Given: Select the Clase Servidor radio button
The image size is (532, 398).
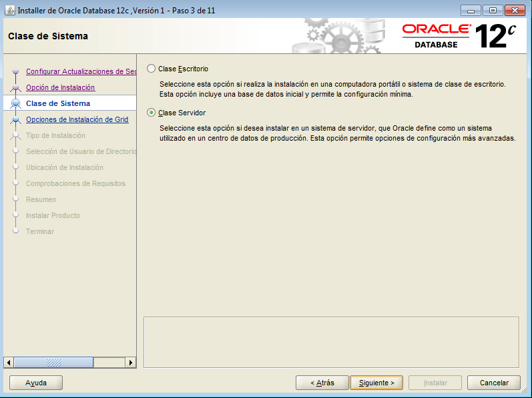Looking at the screenshot, I should [151, 113].
